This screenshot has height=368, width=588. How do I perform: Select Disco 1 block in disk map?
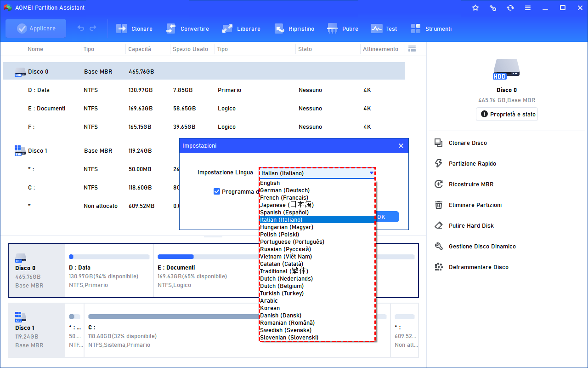[37, 330]
